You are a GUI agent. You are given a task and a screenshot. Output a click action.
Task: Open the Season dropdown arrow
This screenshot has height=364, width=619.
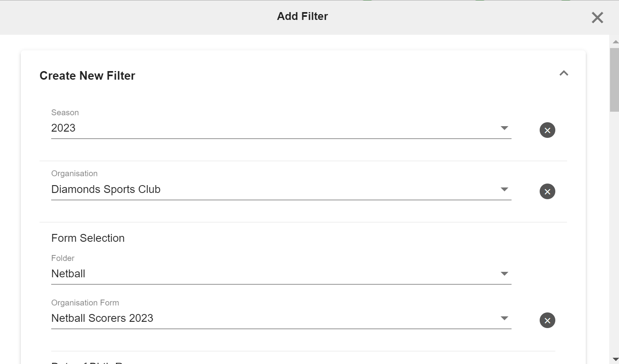coord(504,128)
